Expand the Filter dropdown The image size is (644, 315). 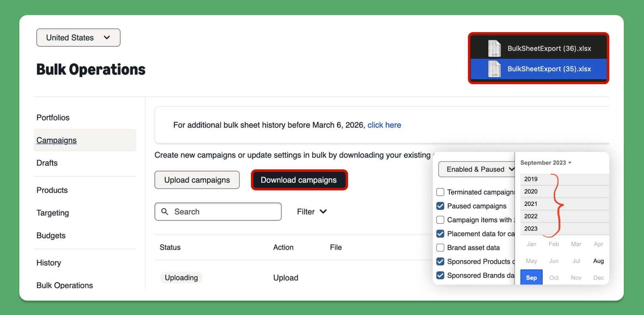click(312, 212)
